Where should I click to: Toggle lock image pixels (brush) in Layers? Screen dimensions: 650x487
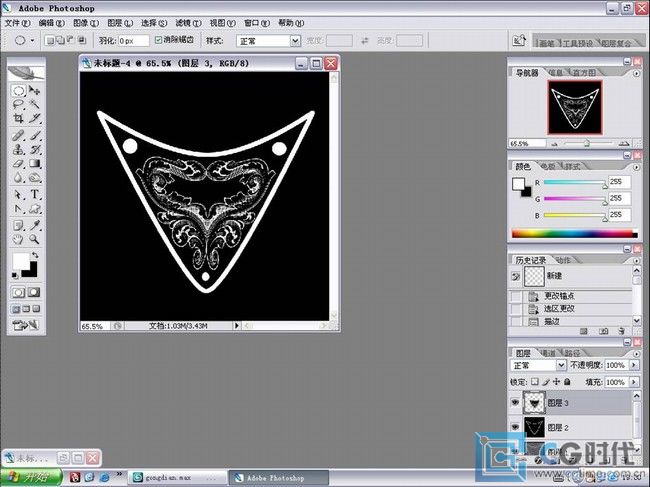click(546, 382)
